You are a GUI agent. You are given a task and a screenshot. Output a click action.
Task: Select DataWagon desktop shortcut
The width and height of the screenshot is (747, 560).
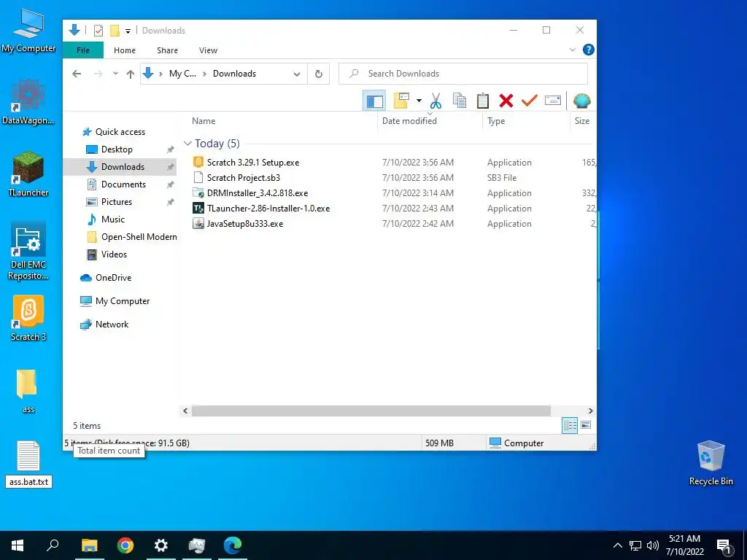[28, 102]
